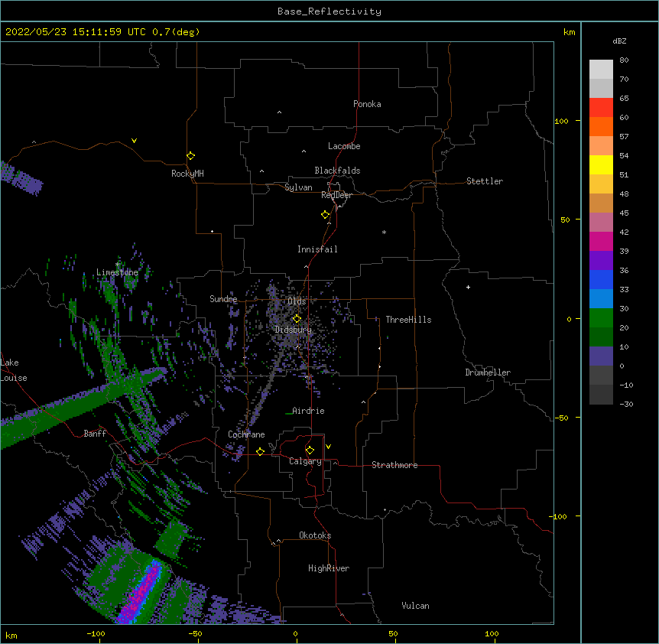Click the yellow v marker east of Calgary diamond
The height and width of the screenshot is (644, 659).
[x=328, y=447]
